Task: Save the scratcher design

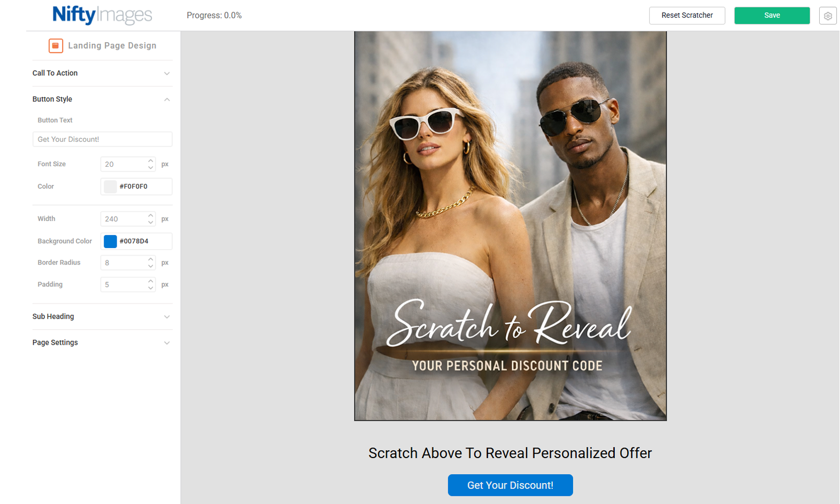Action: (x=772, y=15)
